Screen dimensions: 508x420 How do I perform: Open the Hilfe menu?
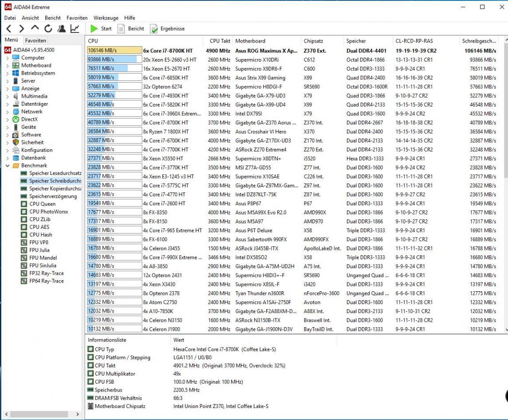[130, 18]
